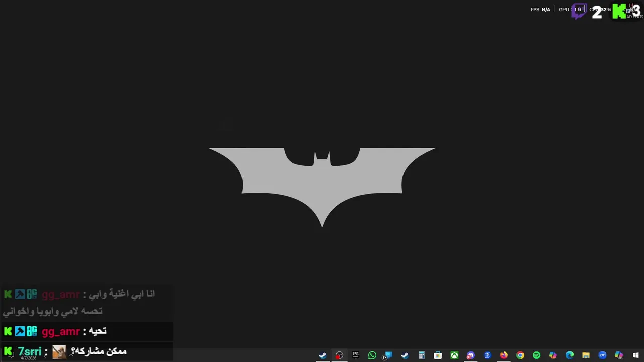
Task: Open the Windows Start menu
Action: click(x=636, y=355)
